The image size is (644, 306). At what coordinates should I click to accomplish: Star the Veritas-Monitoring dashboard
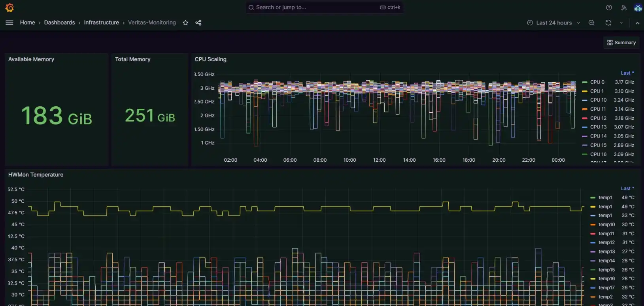(x=185, y=23)
